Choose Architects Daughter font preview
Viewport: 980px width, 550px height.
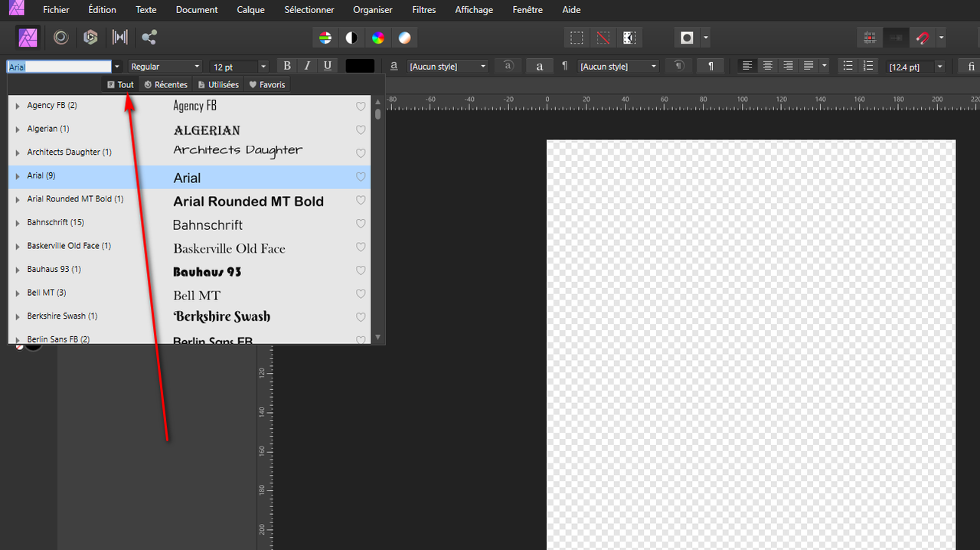point(238,151)
